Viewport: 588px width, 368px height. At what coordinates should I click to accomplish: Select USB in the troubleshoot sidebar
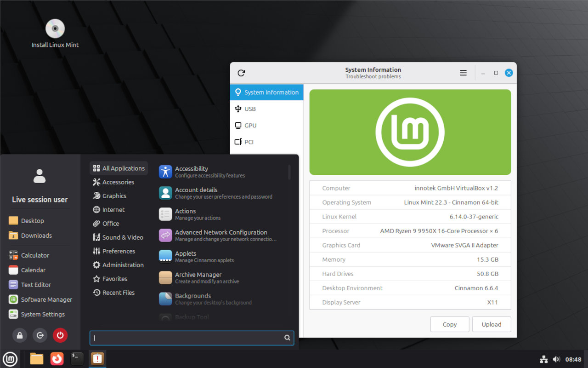click(249, 109)
